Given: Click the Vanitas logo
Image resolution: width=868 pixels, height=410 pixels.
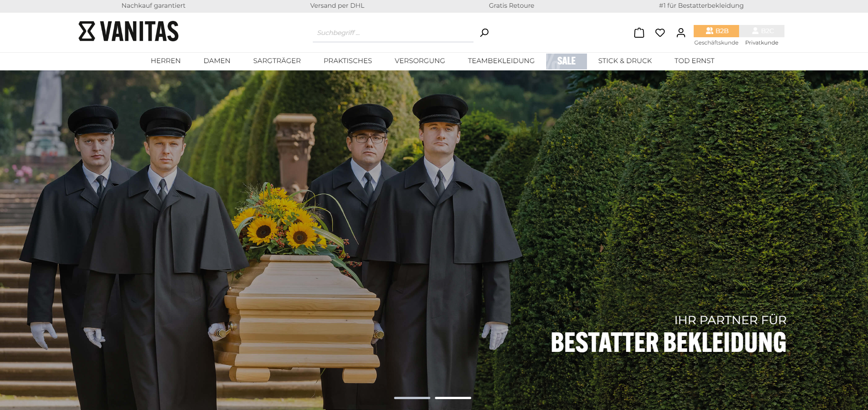Looking at the screenshot, I should (128, 31).
